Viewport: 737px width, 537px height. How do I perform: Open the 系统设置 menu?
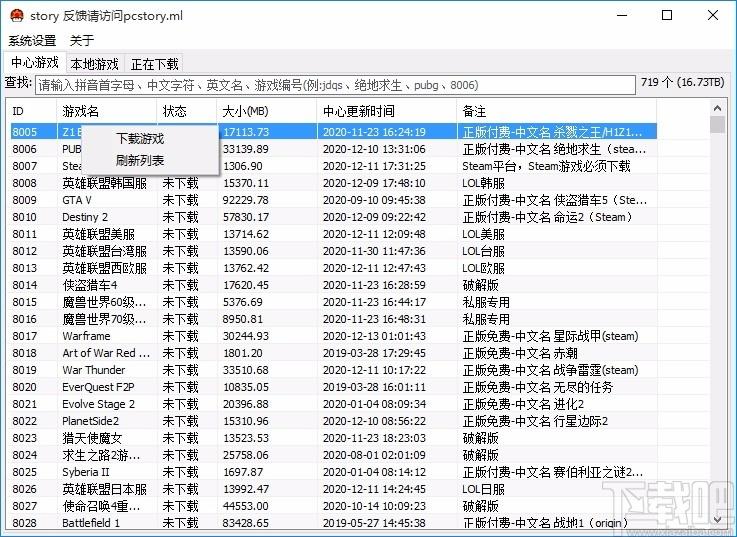(32, 41)
